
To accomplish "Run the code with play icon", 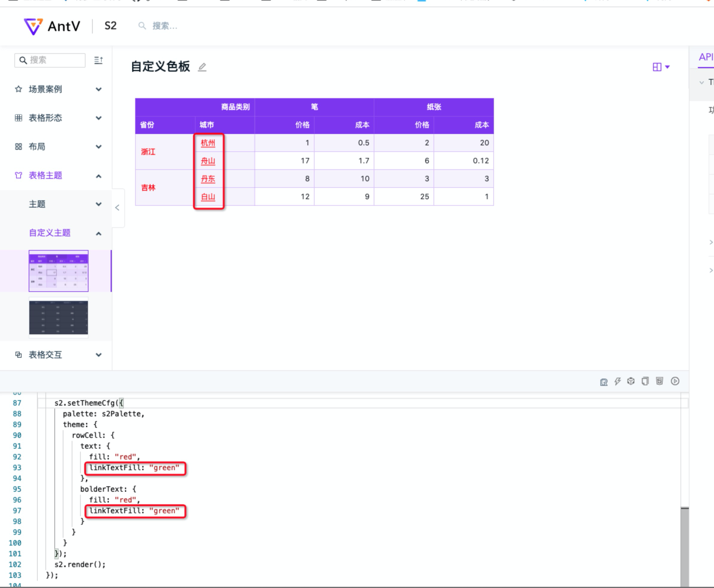I will tap(675, 381).
